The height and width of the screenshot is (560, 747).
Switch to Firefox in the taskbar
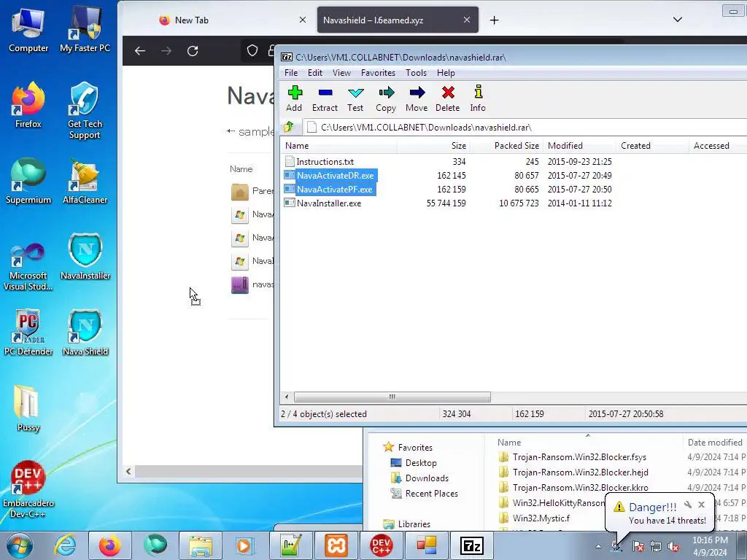pyautogui.click(x=110, y=545)
